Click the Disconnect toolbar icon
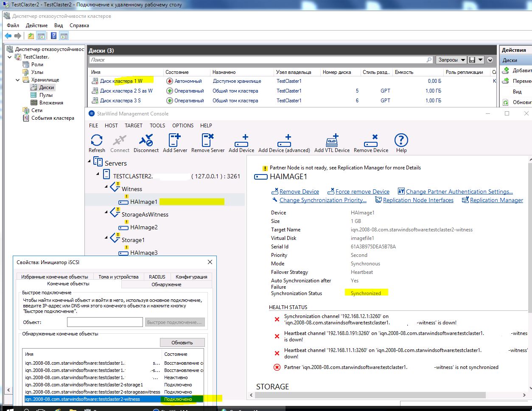 click(146, 143)
